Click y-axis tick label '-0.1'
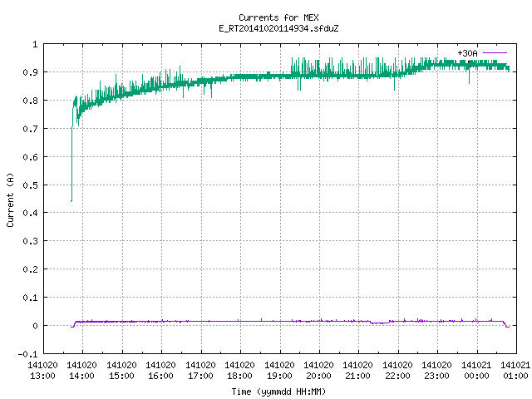Screen dimensions: 532x399 (27, 354)
